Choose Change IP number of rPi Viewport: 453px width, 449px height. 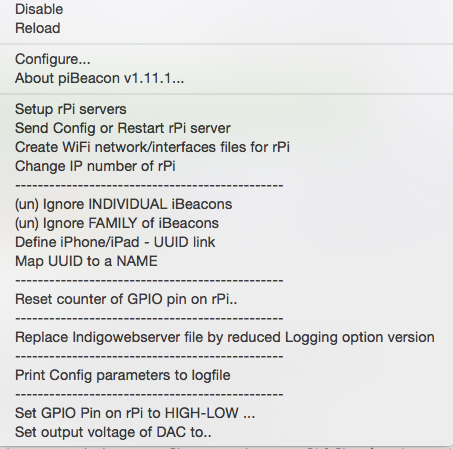coord(95,166)
